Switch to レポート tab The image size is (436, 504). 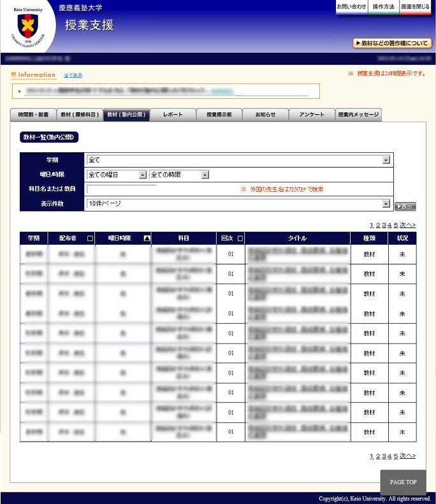point(173,115)
